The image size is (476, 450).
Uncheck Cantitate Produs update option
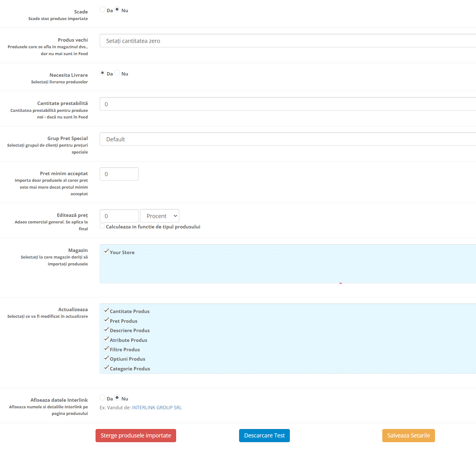point(106,311)
